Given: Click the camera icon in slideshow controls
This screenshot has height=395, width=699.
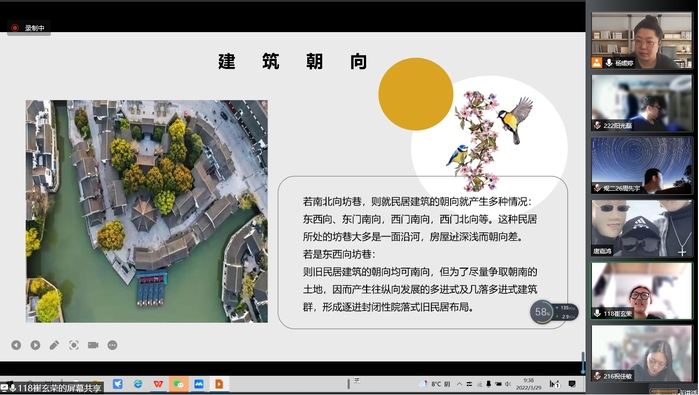Looking at the screenshot, I should 93,345.
